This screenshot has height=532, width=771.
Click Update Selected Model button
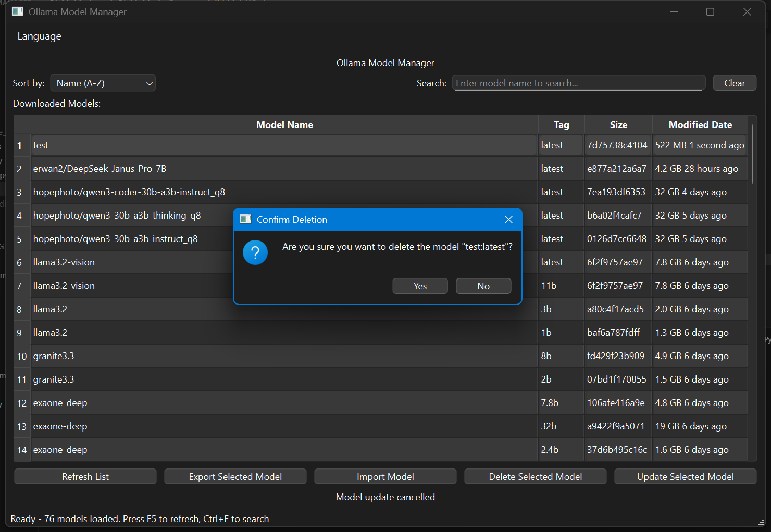686,476
